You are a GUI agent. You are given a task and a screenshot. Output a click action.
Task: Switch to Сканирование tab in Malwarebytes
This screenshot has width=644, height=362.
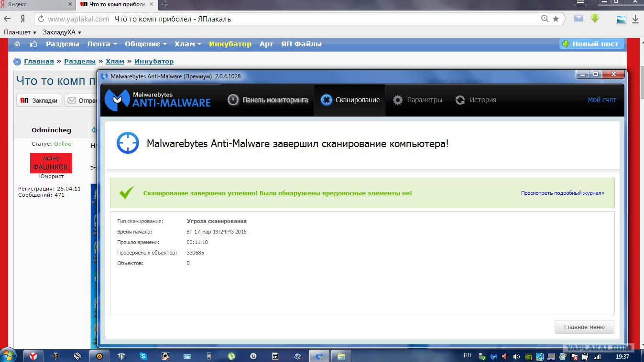[349, 100]
